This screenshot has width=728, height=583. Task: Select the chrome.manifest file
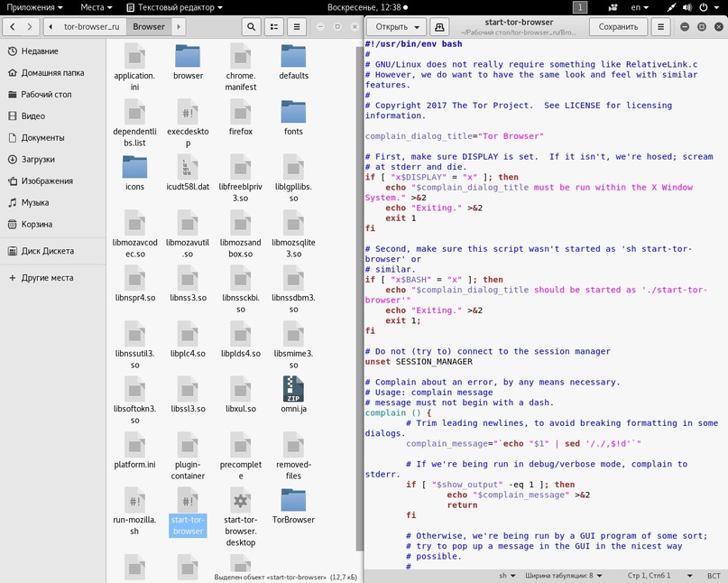[241, 68]
